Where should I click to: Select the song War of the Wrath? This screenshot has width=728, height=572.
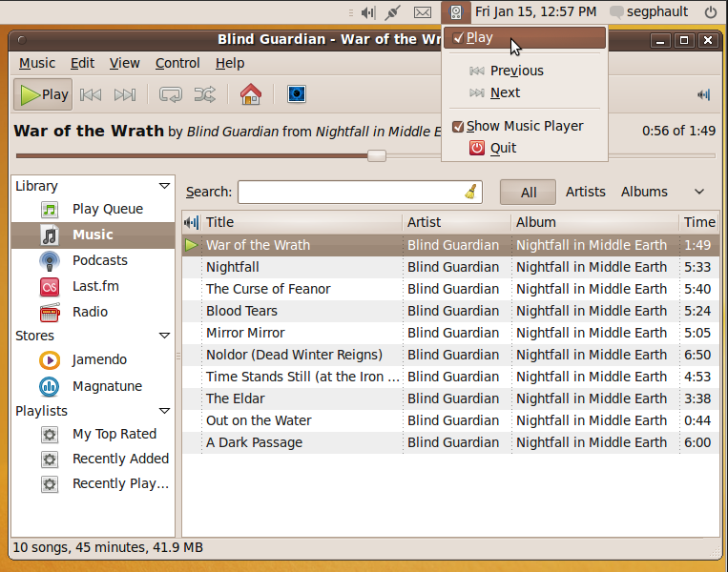[x=450, y=245]
